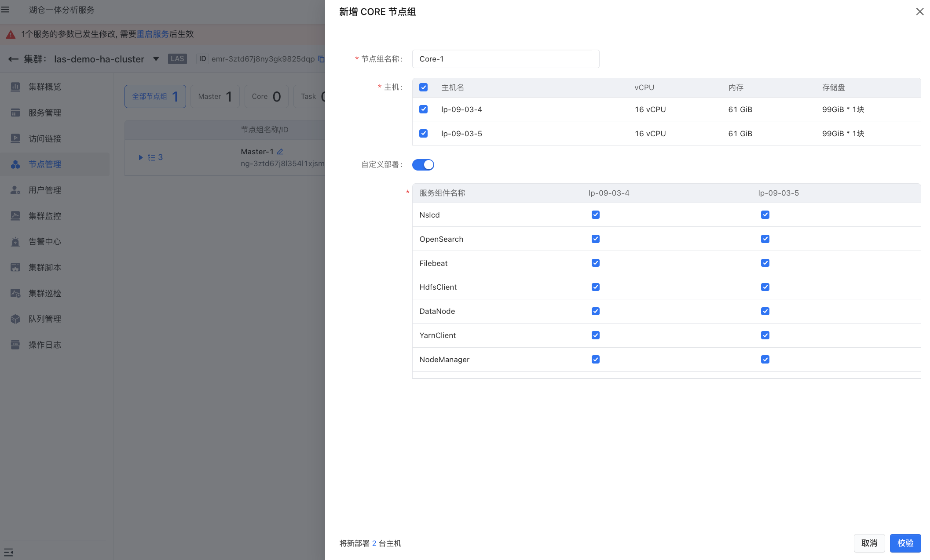This screenshot has height=560, width=930.
Task: Uncheck Filebeat for lp-09-03-4
Action: click(x=596, y=263)
